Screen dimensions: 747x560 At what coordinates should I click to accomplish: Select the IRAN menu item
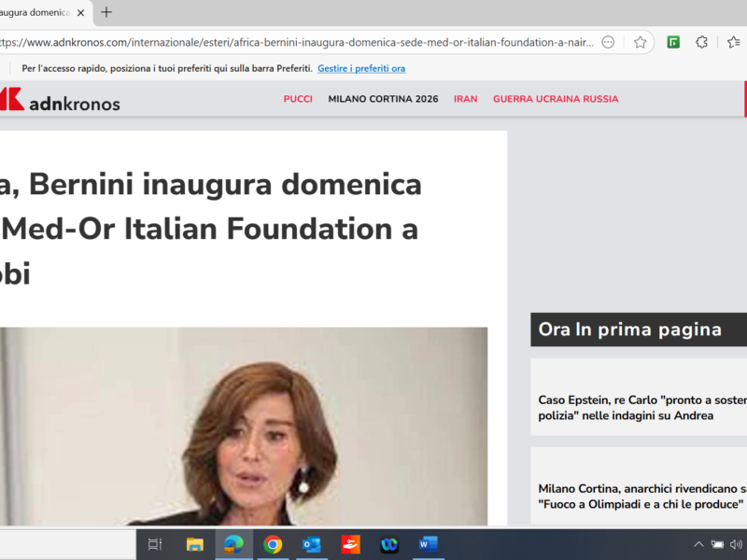pyautogui.click(x=465, y=98)
